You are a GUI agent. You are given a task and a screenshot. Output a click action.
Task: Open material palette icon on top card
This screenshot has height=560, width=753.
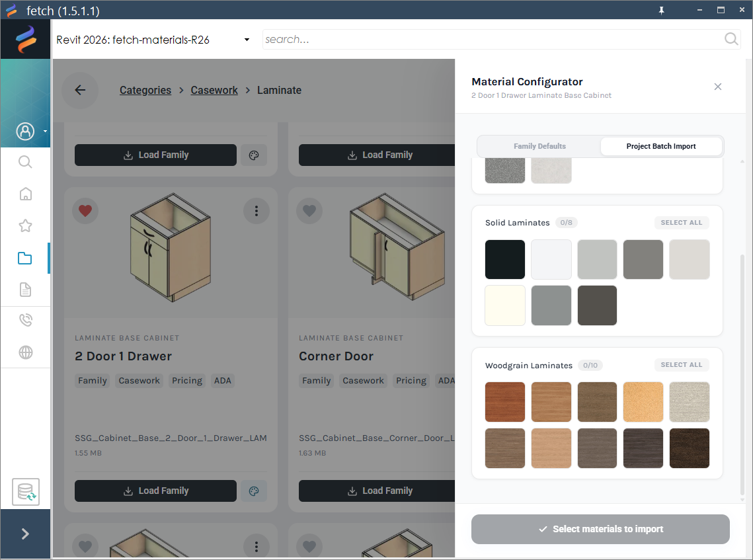click(x=254, y=155)
